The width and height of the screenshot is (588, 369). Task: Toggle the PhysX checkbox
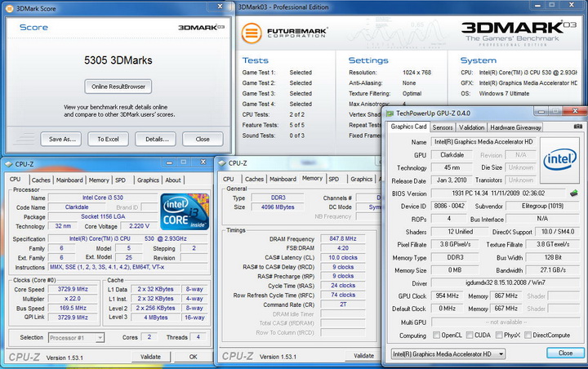tap(499, 335)
